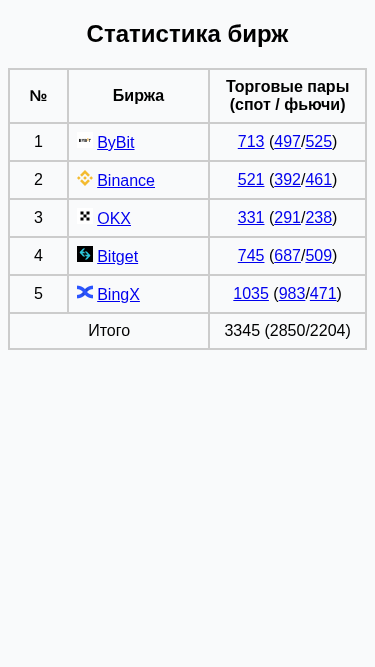Open Bitget futures pairs 509 link
Screen dimensions: 375x667
click(x=318, y=256)
